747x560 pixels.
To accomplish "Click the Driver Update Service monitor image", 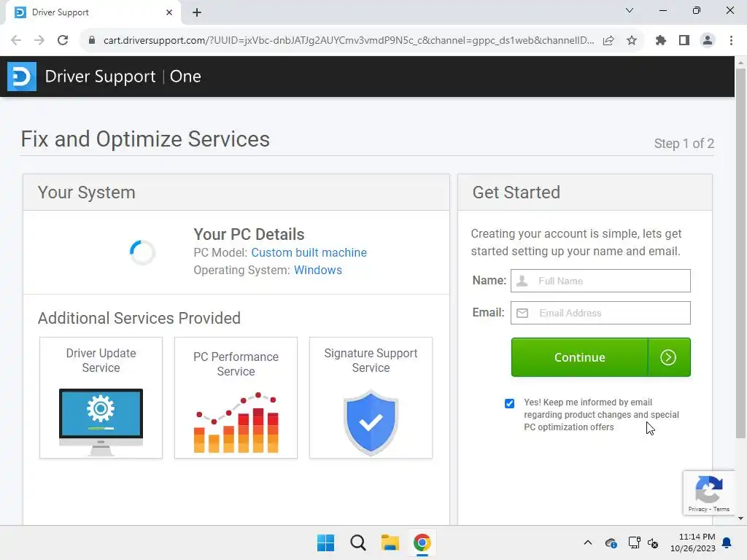I will 101,422.
